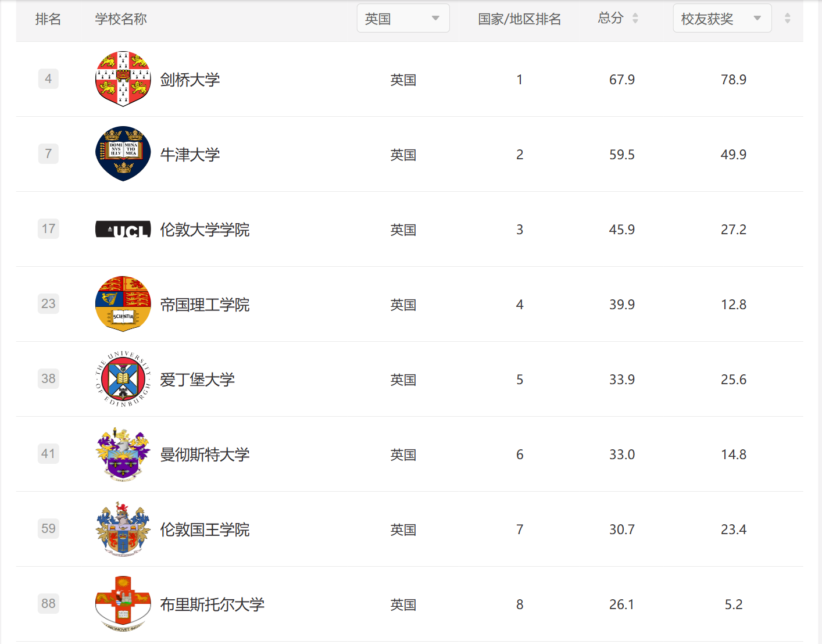Open the 帝国理工学院 link
The width and height of the screenshot is (822, 644).
pos(205,305)
